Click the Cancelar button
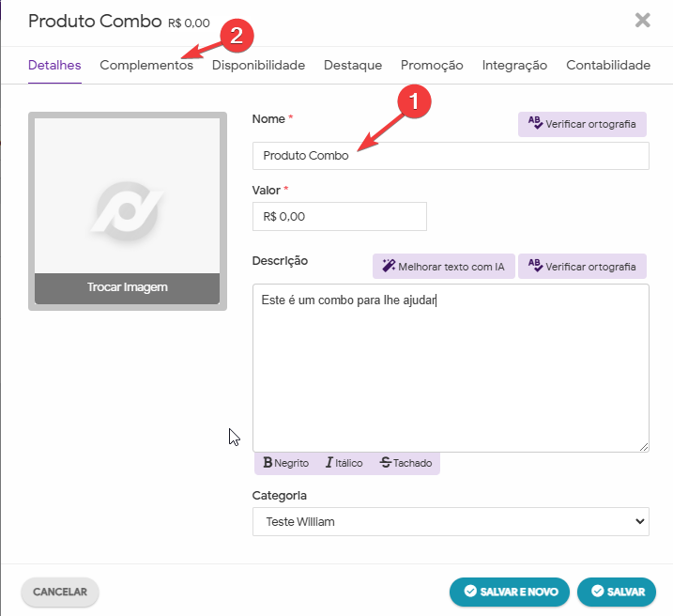The image size is (673, 616). pos(60,593)
